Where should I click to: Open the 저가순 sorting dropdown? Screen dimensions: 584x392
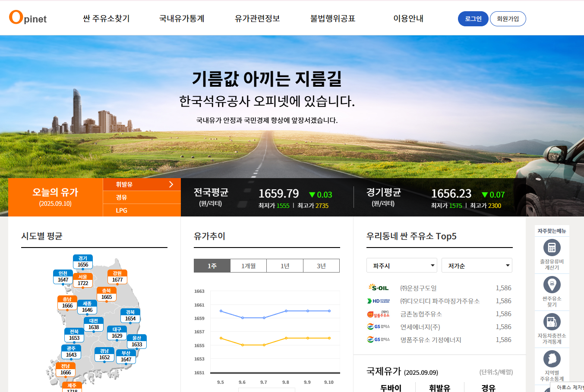(477, 265)
